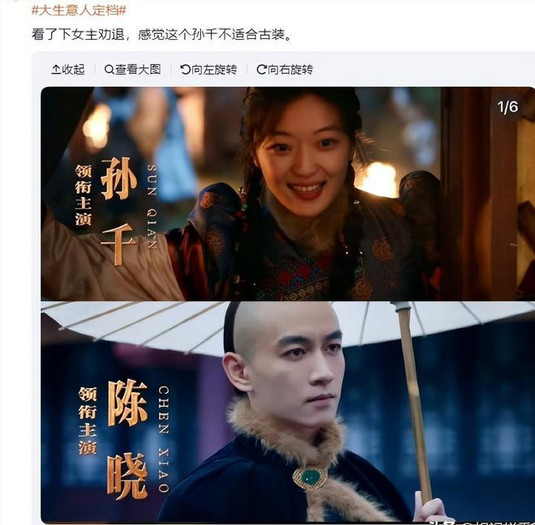Click the counter-clockwise rotate icon
The width and height of the screenshot is (535, 525).
[185, 70]
